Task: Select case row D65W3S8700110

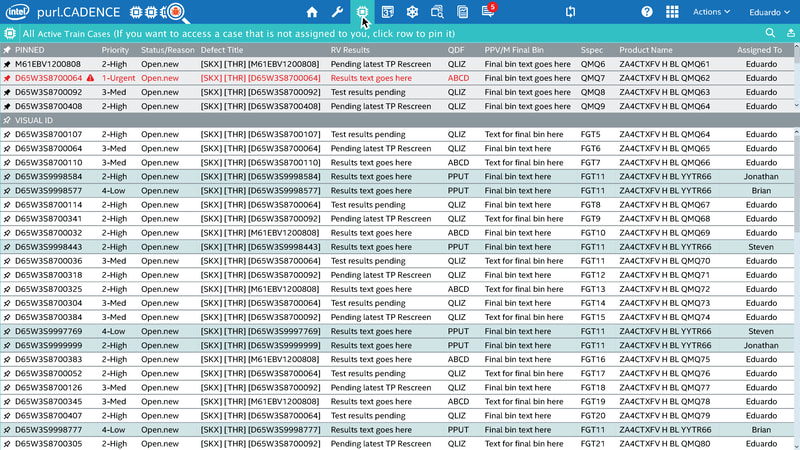Action: click(396, 163)
